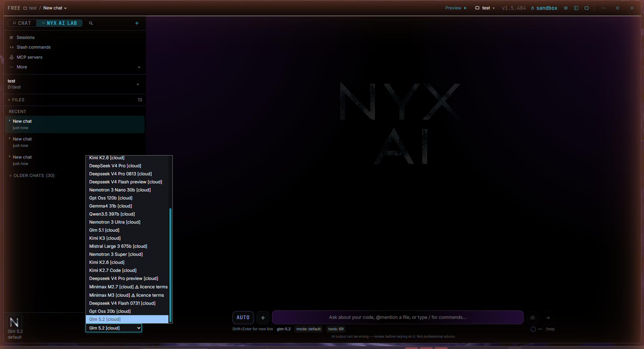Select Deepseek V4 Flash preview [cloud]
The image size is (644, 349).
click(x=127, y=182)
